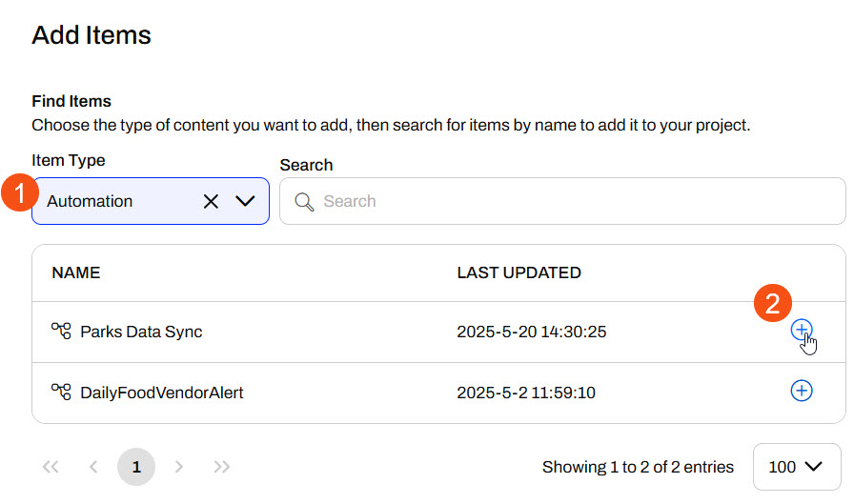This screenshot has width=854, height=504.
Task: Select the DailyFoodVendorAlert row name
Action: click(162, 393)
